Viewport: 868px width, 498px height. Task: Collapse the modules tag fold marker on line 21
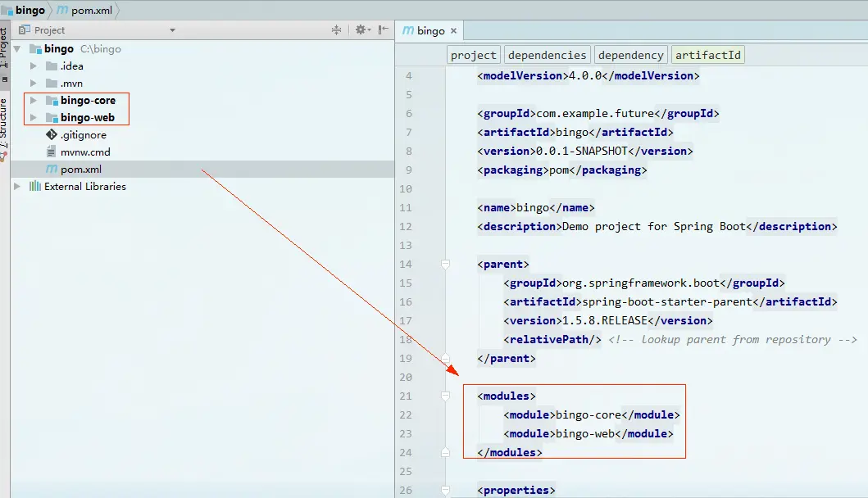pyautogui.click(x=445, y=396)
